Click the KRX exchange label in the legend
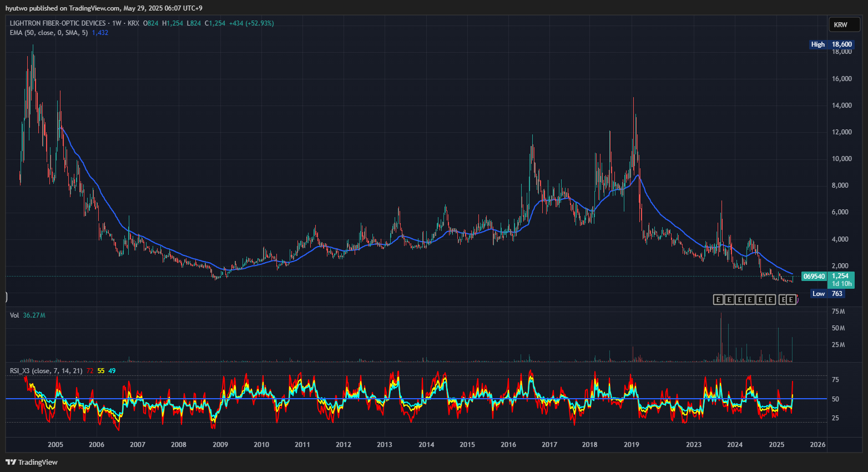 (133, 23)
